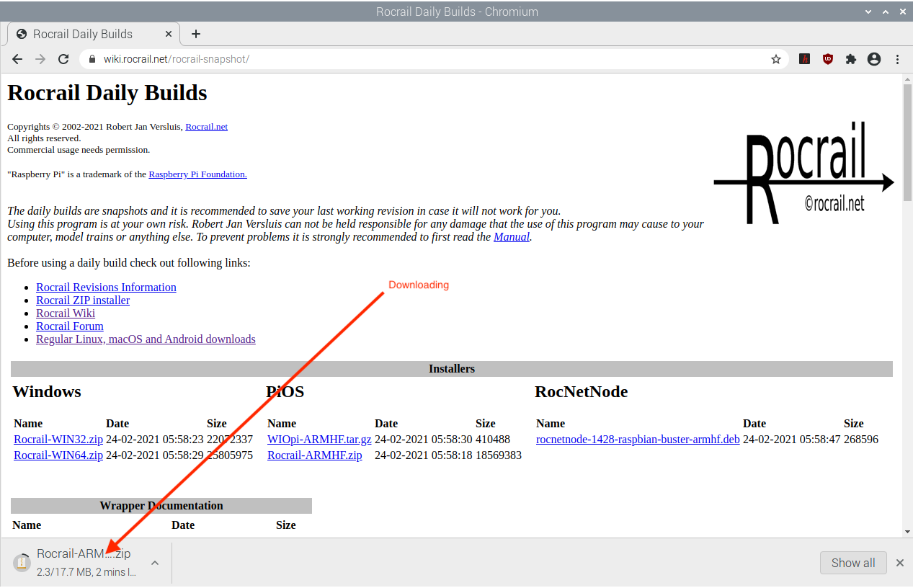Screen dimensions: 913x588
Task: Open the user profile avatar menu
Action: [874, 59]
